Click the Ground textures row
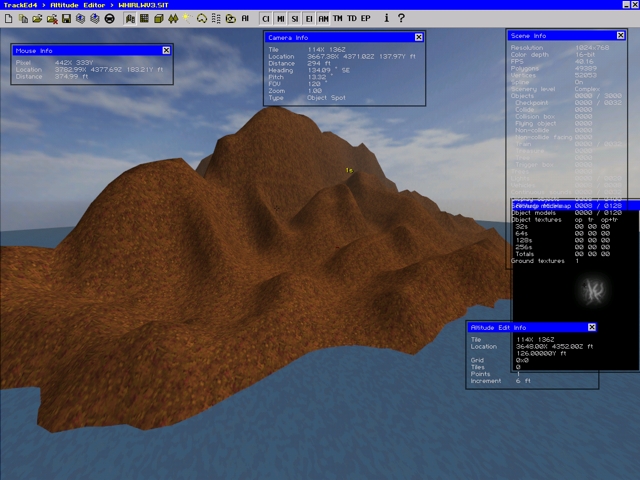Viewport: 640px width, 480px height. 544,261
